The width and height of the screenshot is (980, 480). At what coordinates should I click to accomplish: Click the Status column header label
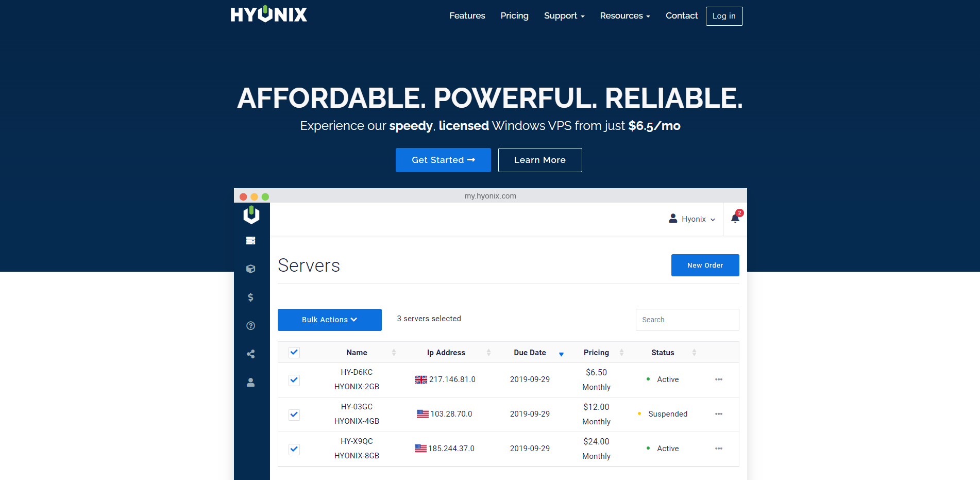click(663, 353)
